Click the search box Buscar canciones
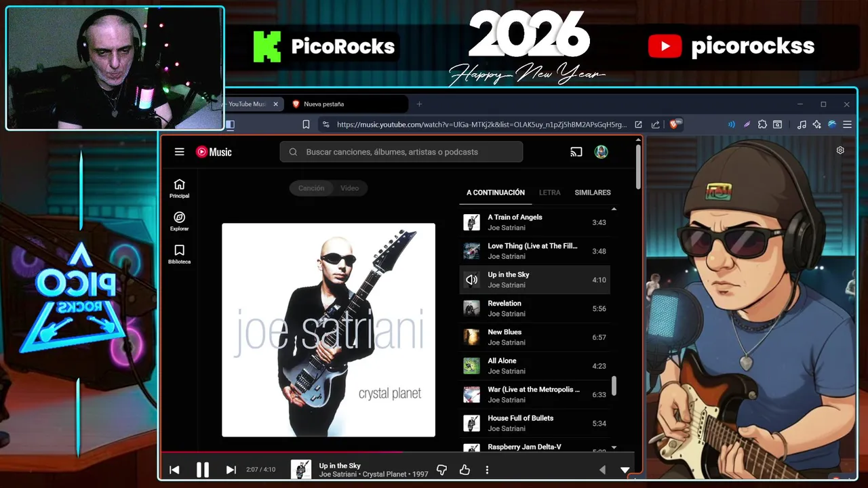 point(401,152)
